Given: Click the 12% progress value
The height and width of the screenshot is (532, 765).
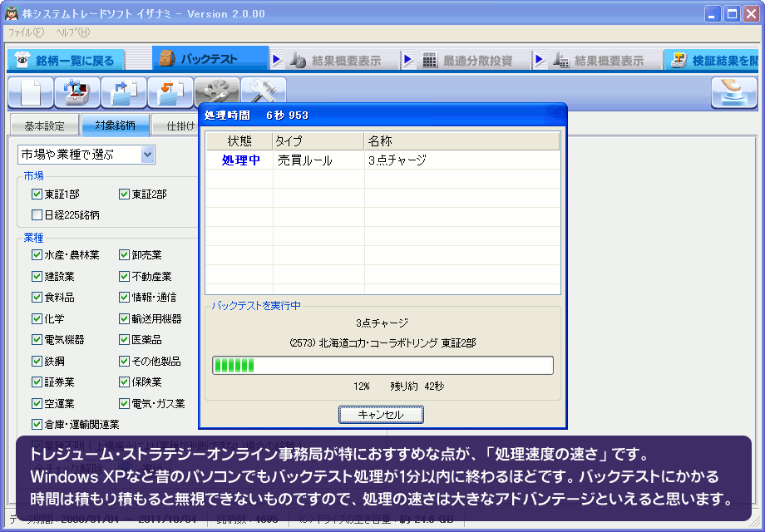Looking at the screenshot, I should click(362, 387).
